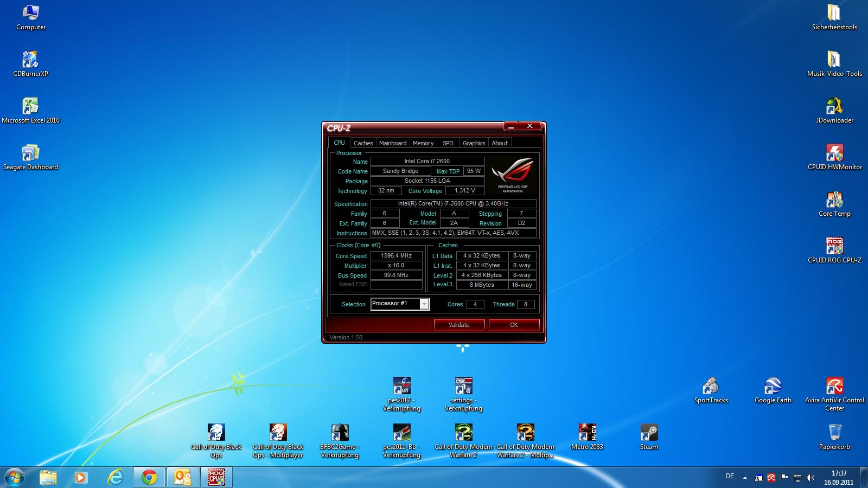Open the taskbar clock and date
This screenshot has height=488, width=868.
pyautogui.click(x=839, y=477)
